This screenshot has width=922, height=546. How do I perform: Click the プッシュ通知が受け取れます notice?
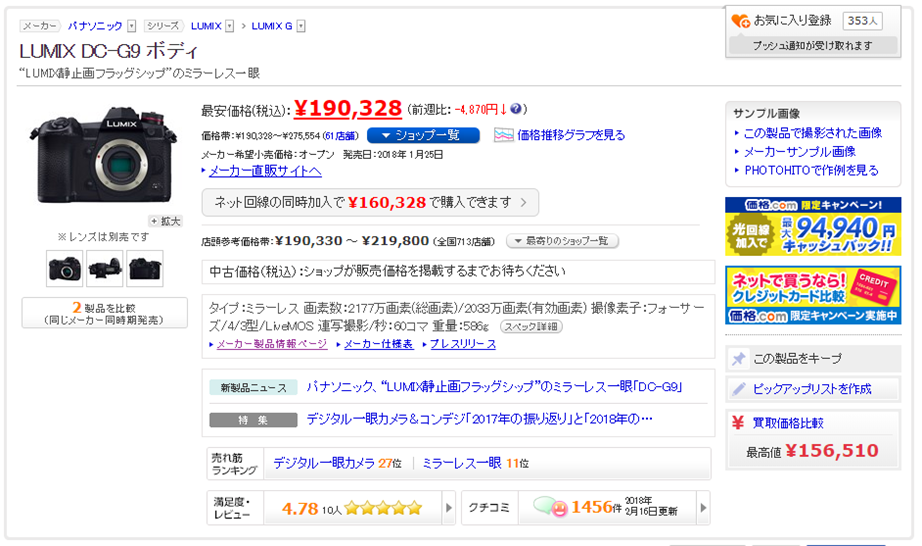(813, 45)
